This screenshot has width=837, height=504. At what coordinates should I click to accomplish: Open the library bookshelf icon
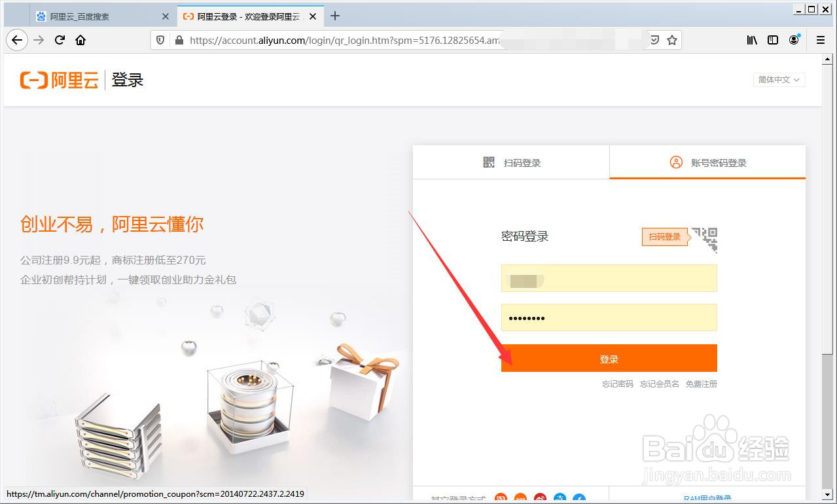click(752, 40)
